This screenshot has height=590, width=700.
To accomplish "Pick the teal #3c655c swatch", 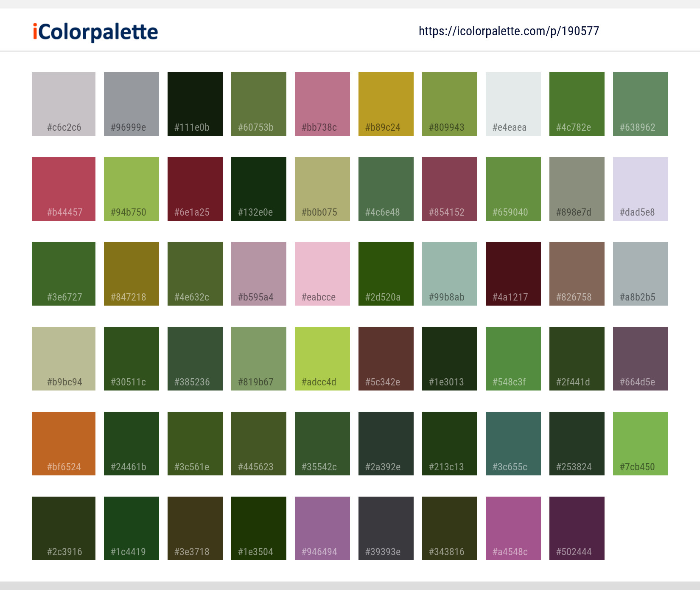I will [x=513, y=444].
